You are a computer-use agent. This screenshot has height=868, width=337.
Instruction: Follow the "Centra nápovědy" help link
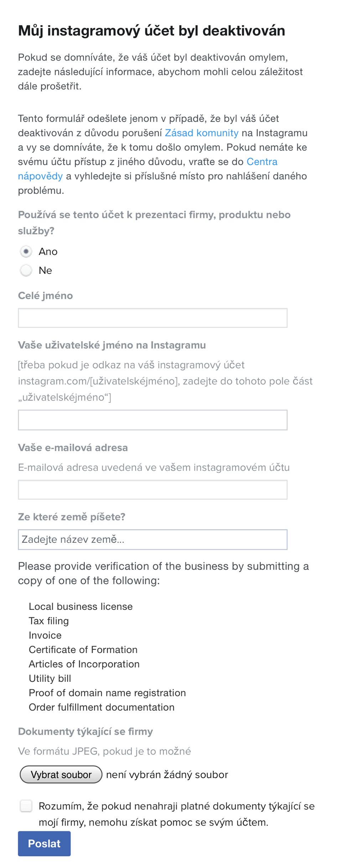click(262, 162)
